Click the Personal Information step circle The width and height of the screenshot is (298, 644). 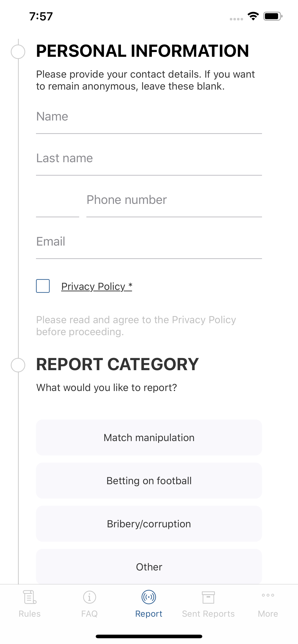[18, 52]
